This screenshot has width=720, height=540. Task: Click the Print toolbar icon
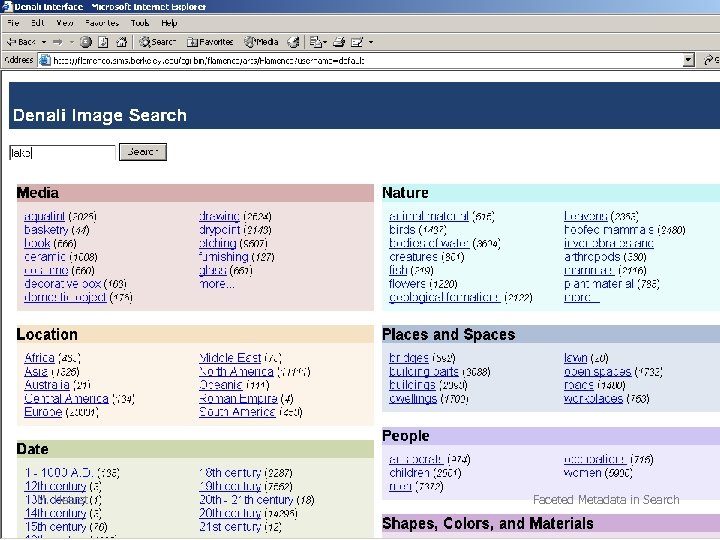[339, 42]
